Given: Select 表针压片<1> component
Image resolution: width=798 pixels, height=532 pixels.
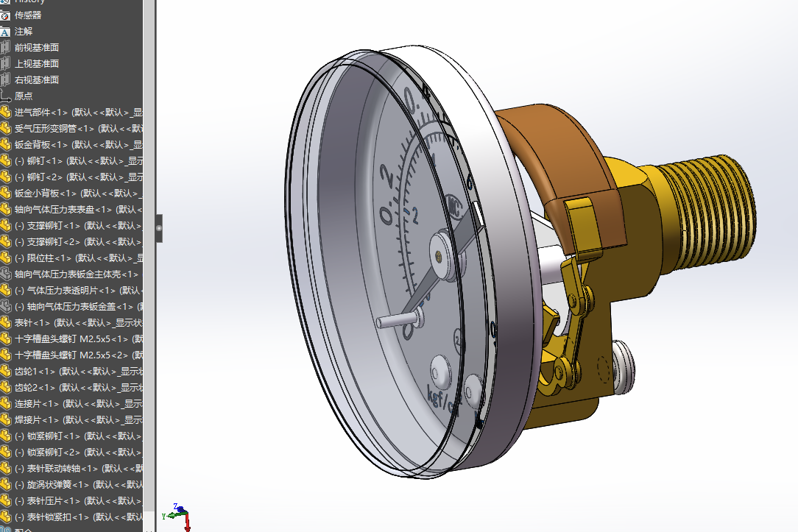Looking at the screenshot, I should [x=79, y=501].
